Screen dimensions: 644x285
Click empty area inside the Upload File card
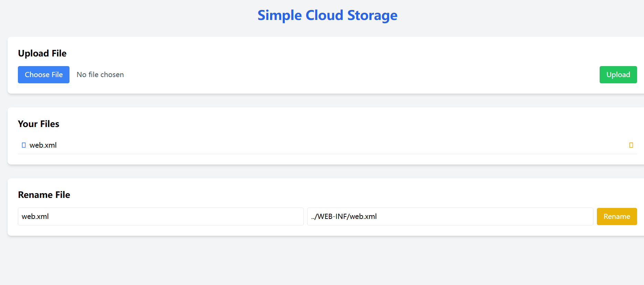point(344,55)
